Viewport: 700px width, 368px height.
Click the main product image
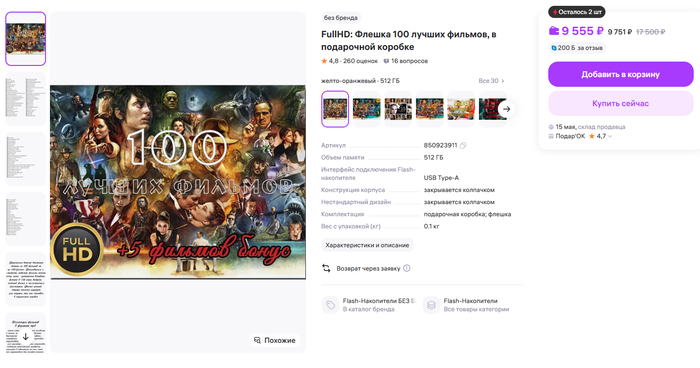click(178, 182)
